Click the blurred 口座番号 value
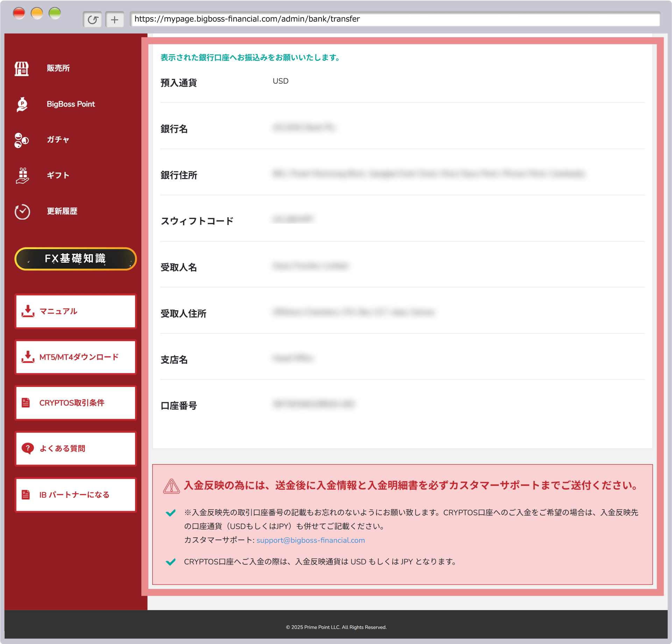The height and width of the screenshot is (644, 672). click(313, 404)
